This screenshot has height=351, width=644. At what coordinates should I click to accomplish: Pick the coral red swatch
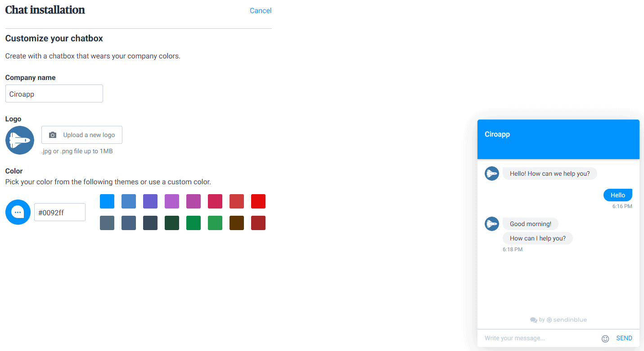(237, 201)
